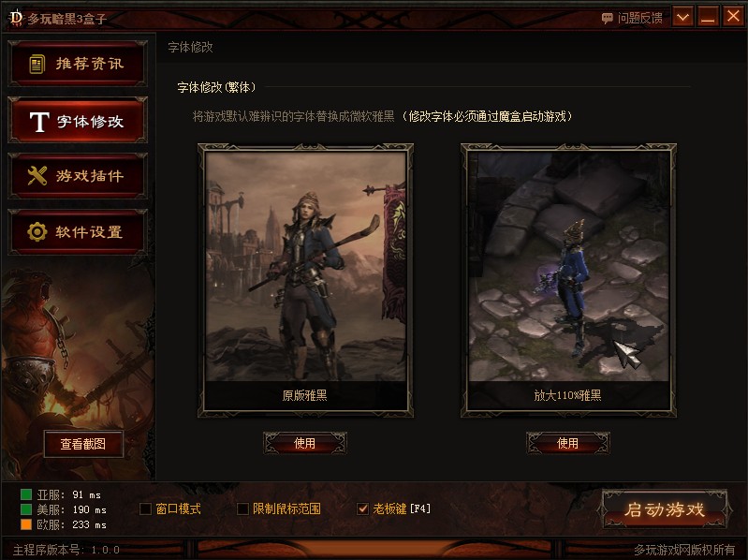This screenshot has width=748, height=560.
Task: Select the 放大110%雅黑 preview thumbnail
Action: (x=568, y=281)
